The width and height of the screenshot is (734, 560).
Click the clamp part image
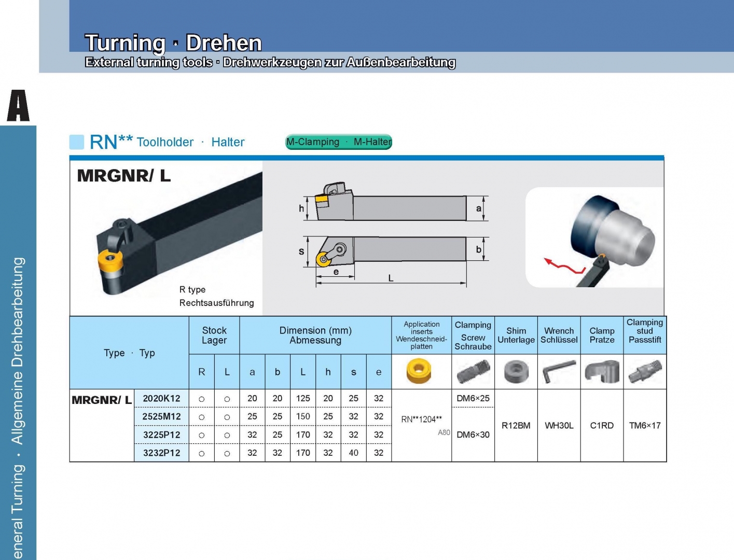602,372
